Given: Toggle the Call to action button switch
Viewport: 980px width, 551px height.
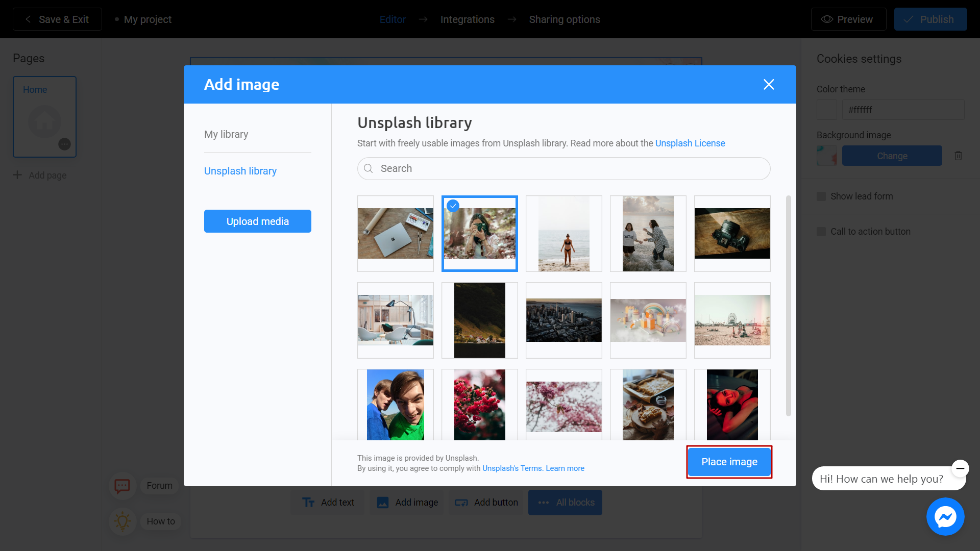Looking at the screenshot, I should coord(821,232).
